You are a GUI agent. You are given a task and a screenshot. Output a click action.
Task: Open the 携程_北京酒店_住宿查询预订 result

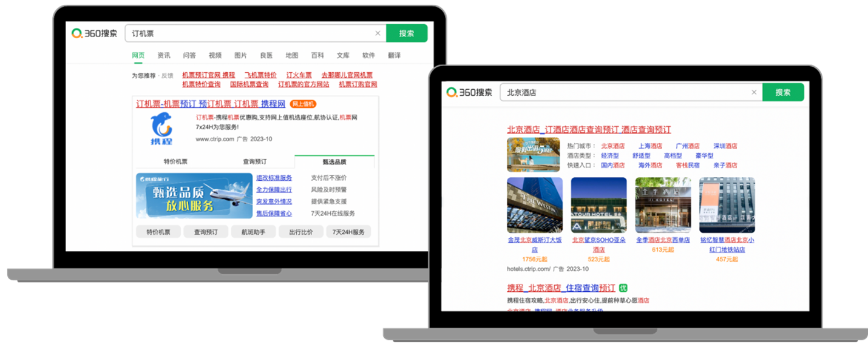(561, 288)
